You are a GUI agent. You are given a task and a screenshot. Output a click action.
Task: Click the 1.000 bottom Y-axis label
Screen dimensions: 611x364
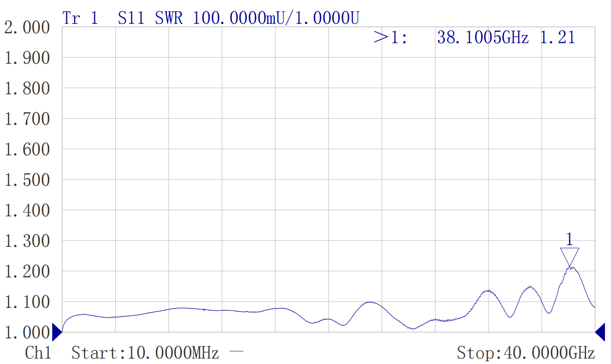[x=27, y=332]
